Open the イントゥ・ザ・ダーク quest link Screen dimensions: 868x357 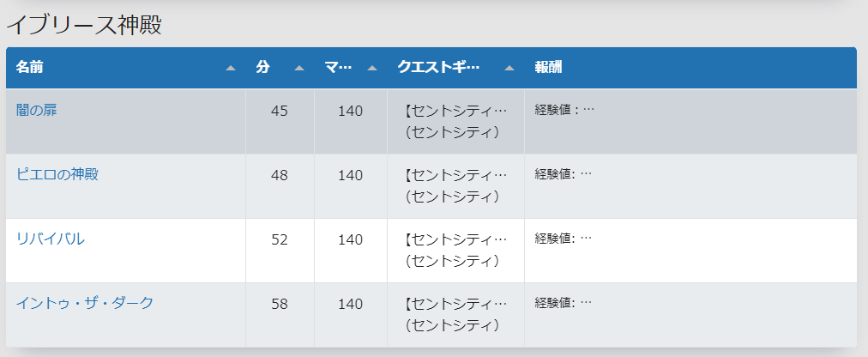point(85,303)
